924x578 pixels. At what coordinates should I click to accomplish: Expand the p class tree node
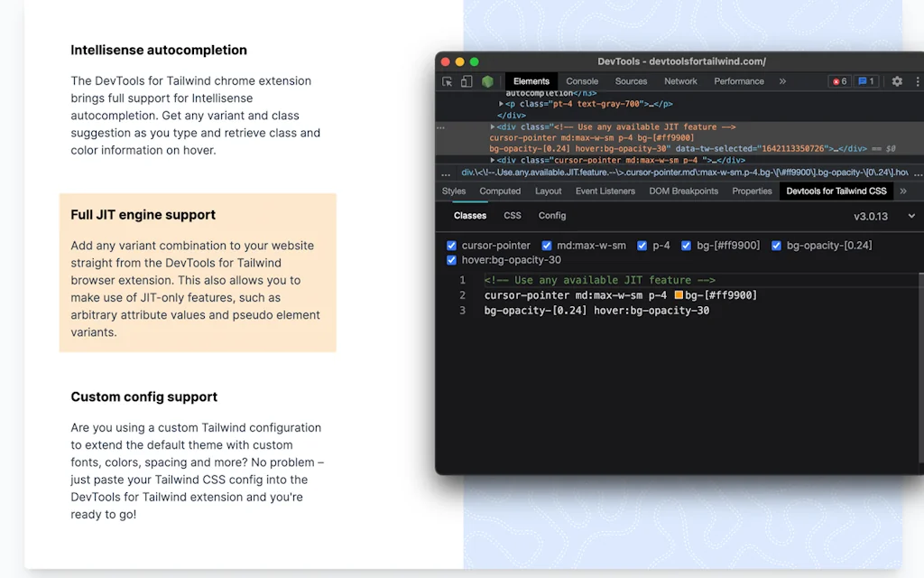click(x=503, y=102)
